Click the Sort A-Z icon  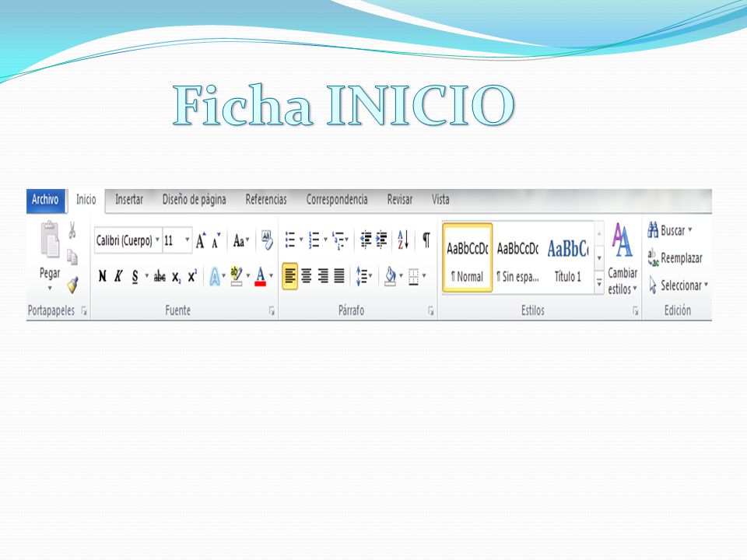403,240
